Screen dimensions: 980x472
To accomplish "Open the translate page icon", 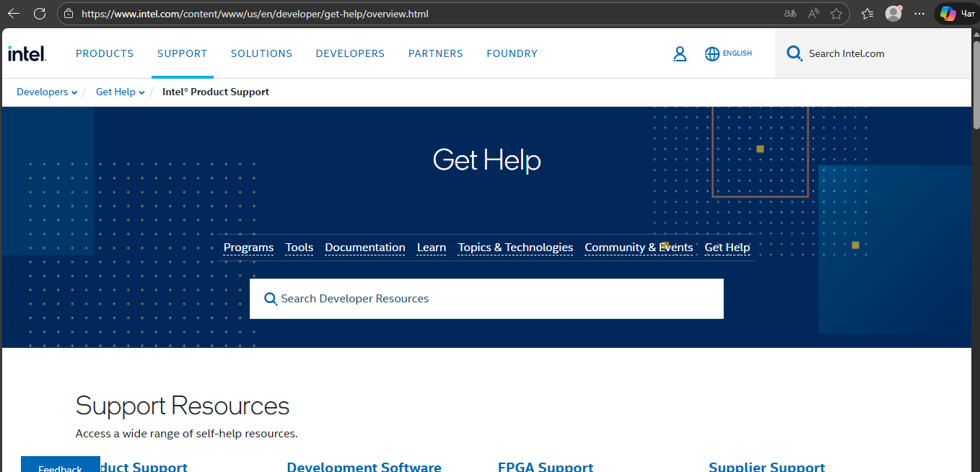I will [790, 14].
